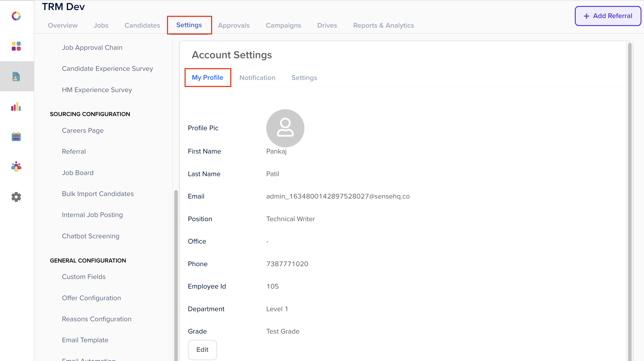This screenshot has width=644, height=361.
Task: Click the settings list scrollbar
Action: (x=176, y=275)
